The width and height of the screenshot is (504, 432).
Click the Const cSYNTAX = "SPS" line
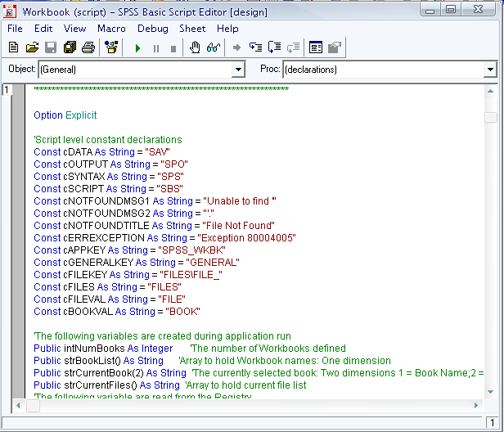[109, 177]
